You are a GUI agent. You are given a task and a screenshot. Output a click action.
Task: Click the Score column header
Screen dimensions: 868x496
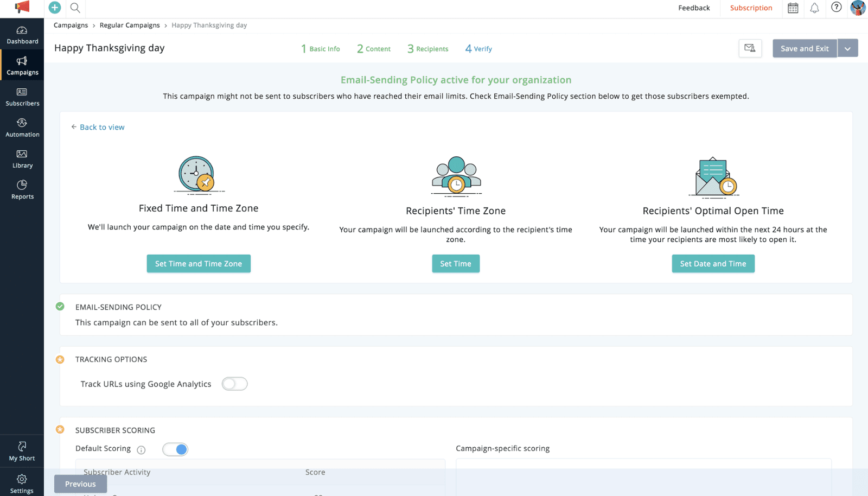[x=315, y=472]
